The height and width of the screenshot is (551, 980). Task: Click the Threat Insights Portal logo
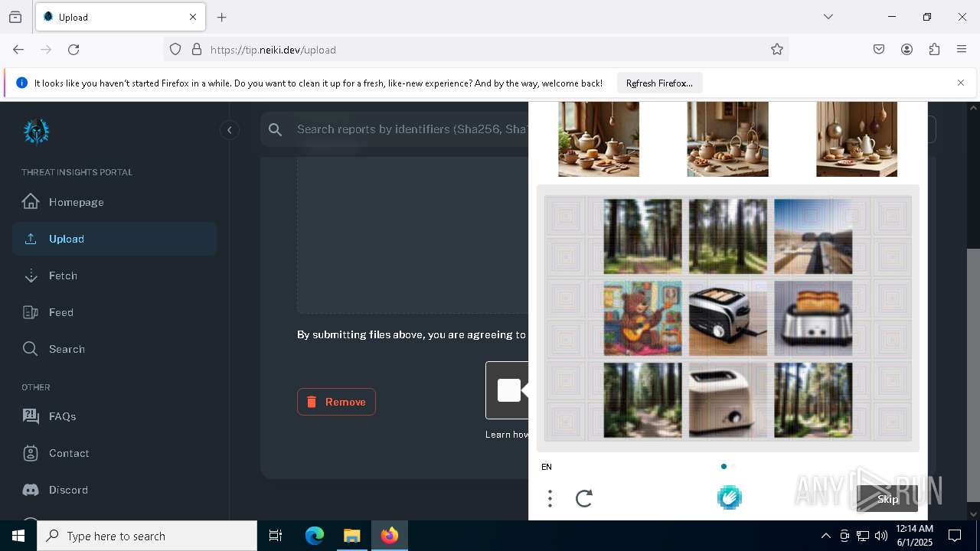coord(36,132)
